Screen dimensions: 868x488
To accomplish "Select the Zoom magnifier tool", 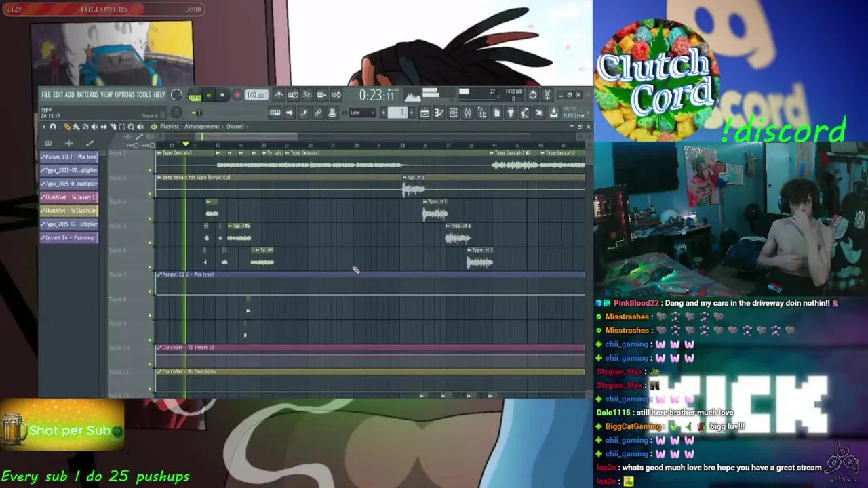I will click(x=131, y=127).
